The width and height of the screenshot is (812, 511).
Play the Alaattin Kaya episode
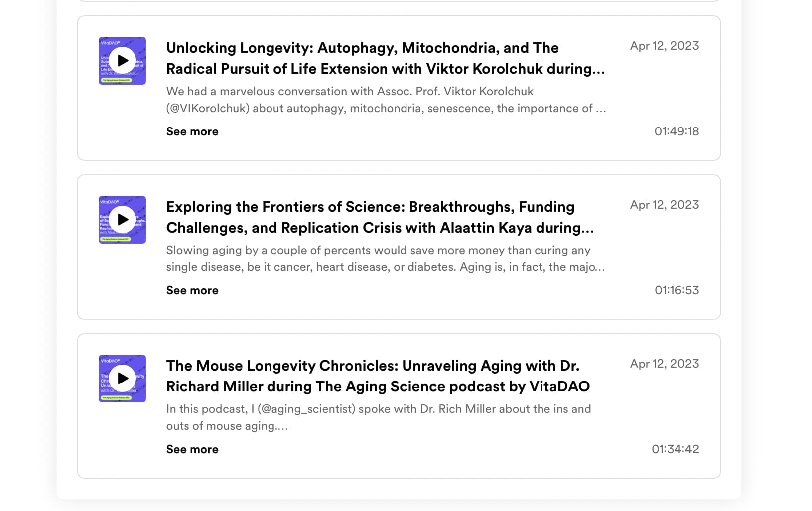122,220
